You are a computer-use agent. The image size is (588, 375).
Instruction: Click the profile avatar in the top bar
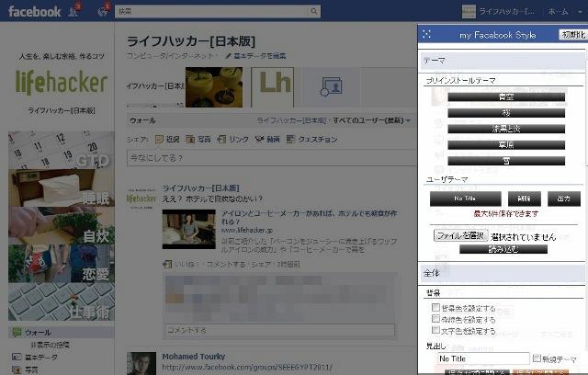coord(469,12)
